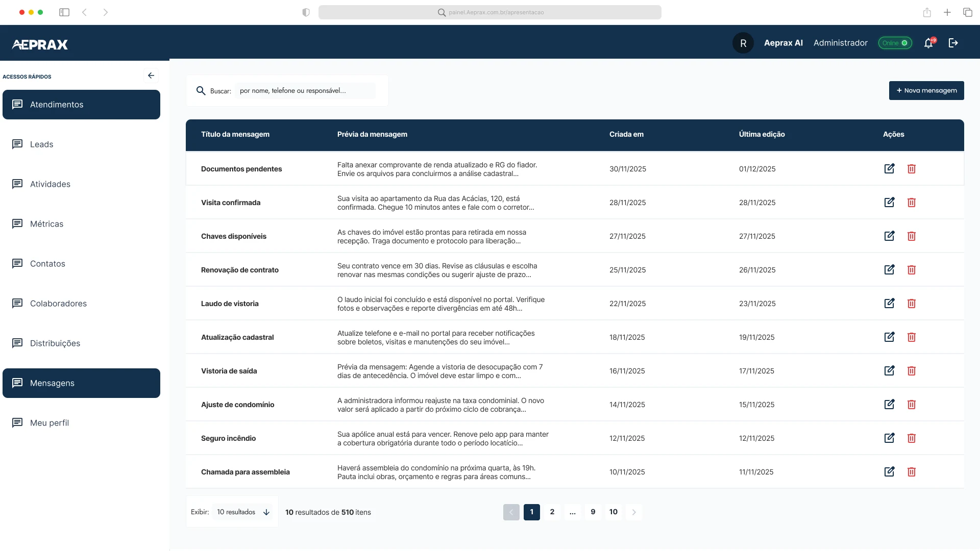Open the 10 resultados dropdown
Viewport: 980px width, 551px height.
click(x=243, y=512)
